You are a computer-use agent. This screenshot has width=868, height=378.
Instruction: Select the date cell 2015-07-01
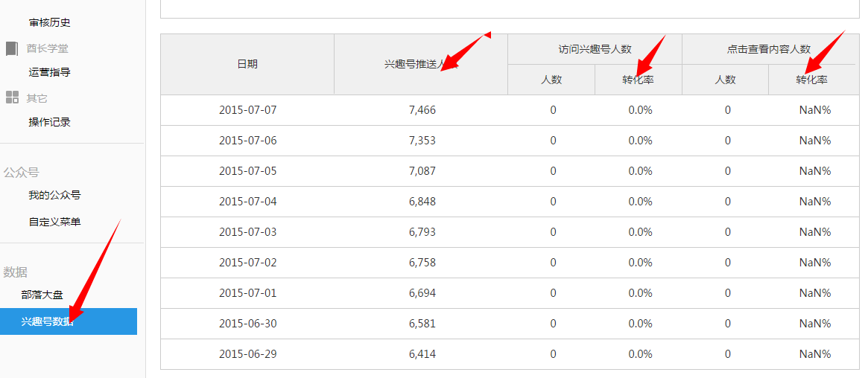[x=247, y=293]
